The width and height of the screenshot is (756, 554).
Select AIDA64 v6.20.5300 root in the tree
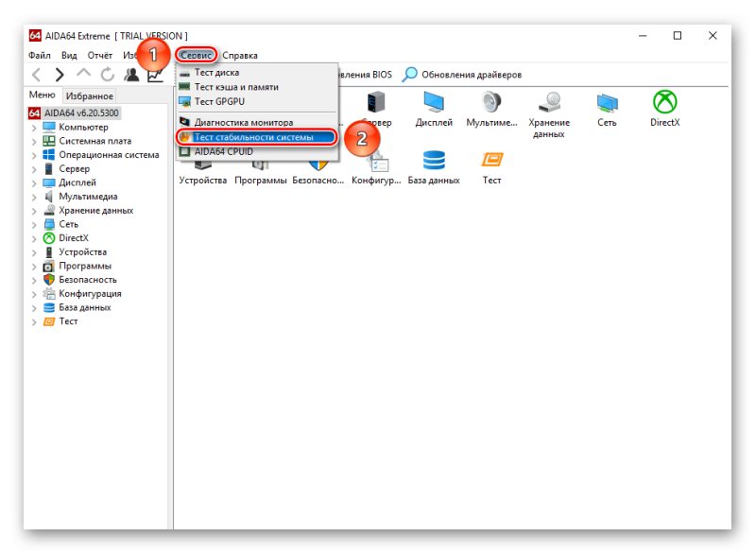(74, 113)
